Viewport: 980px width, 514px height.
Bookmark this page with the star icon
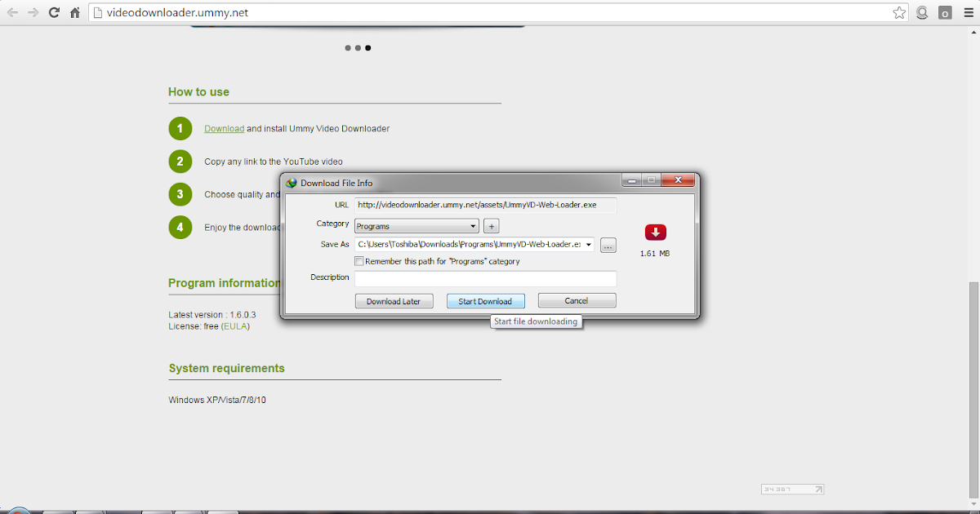(x=899, y=13)
